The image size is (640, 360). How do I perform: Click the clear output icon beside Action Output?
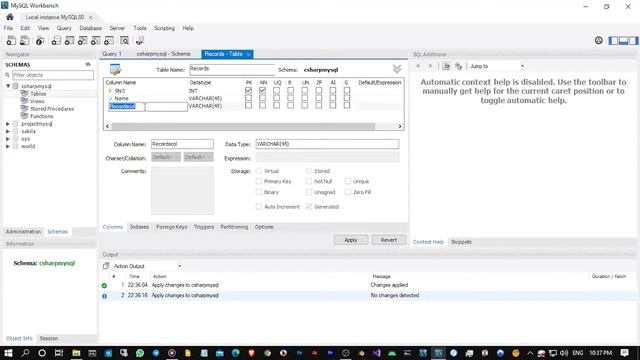[106, 266]
